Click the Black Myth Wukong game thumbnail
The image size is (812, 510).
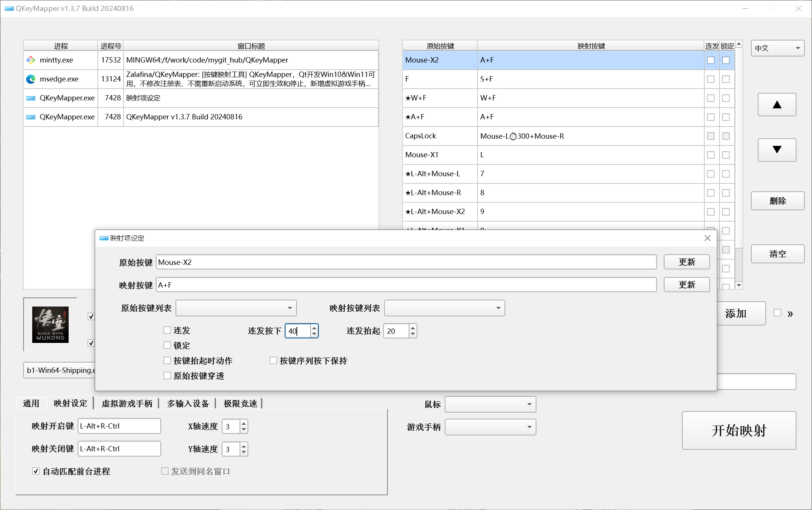coord(50,324)
